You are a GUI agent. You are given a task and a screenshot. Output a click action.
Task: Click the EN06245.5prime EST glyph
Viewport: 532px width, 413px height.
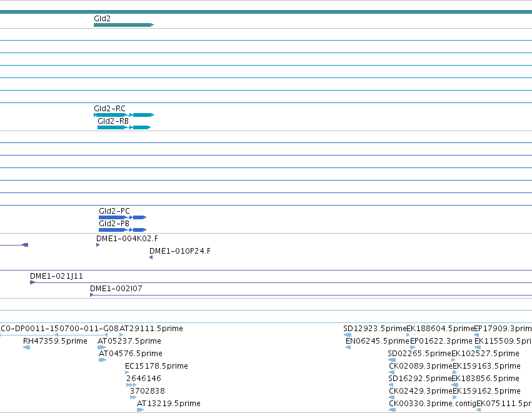348,347
